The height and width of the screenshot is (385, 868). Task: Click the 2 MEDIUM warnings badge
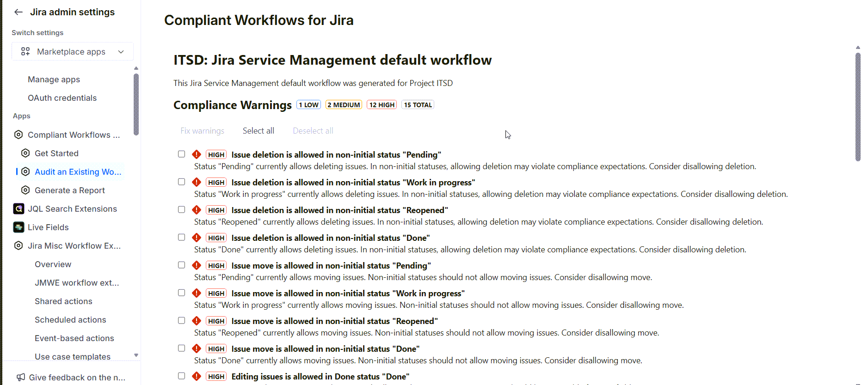pos(344,105)
